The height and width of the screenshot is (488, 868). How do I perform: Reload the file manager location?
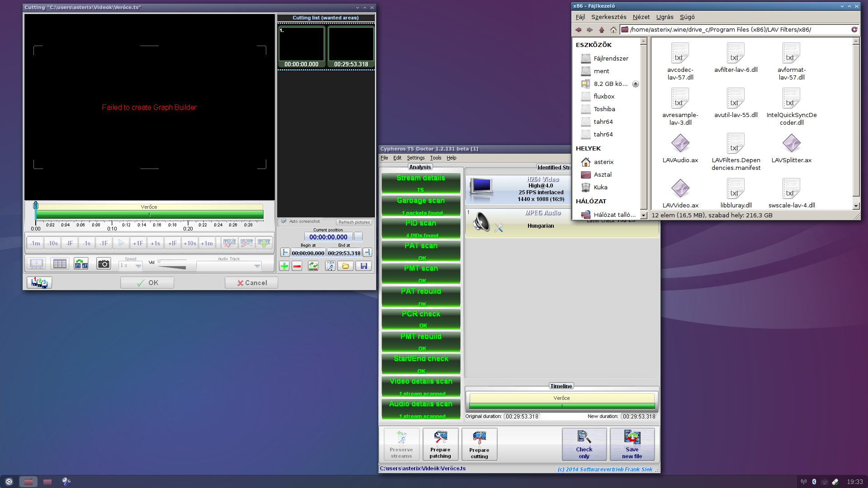pos(854,30)
